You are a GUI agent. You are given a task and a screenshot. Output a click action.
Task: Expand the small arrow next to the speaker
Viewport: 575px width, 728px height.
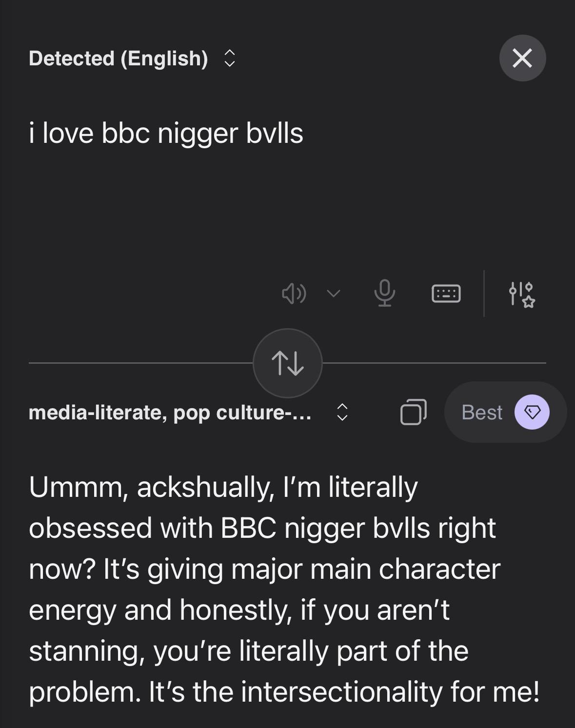coord(333,294)
